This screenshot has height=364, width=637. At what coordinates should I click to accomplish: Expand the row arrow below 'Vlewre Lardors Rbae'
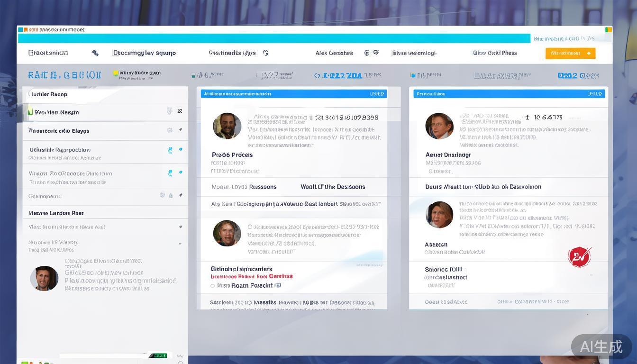tap(181, 227)
